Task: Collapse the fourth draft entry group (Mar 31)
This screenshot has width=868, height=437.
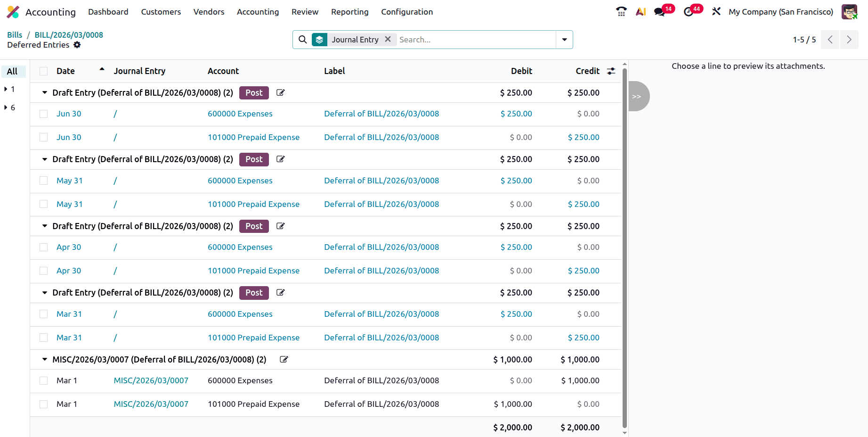Action: tap(45, 293)
